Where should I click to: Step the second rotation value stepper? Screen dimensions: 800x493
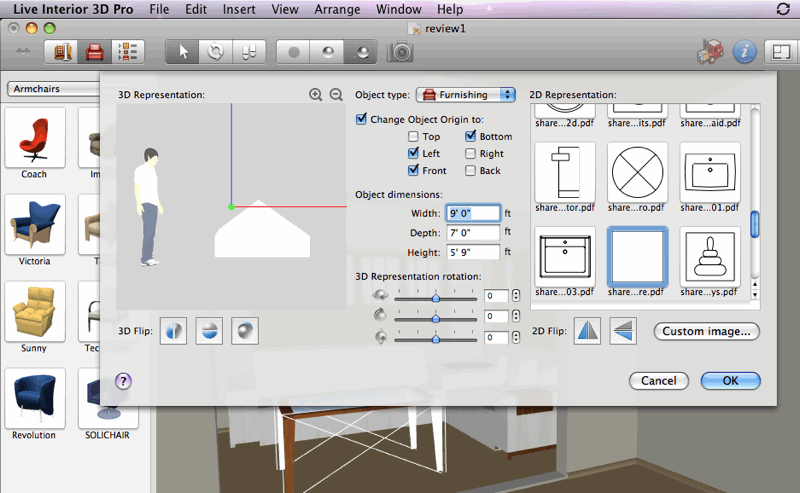point(516,316)
